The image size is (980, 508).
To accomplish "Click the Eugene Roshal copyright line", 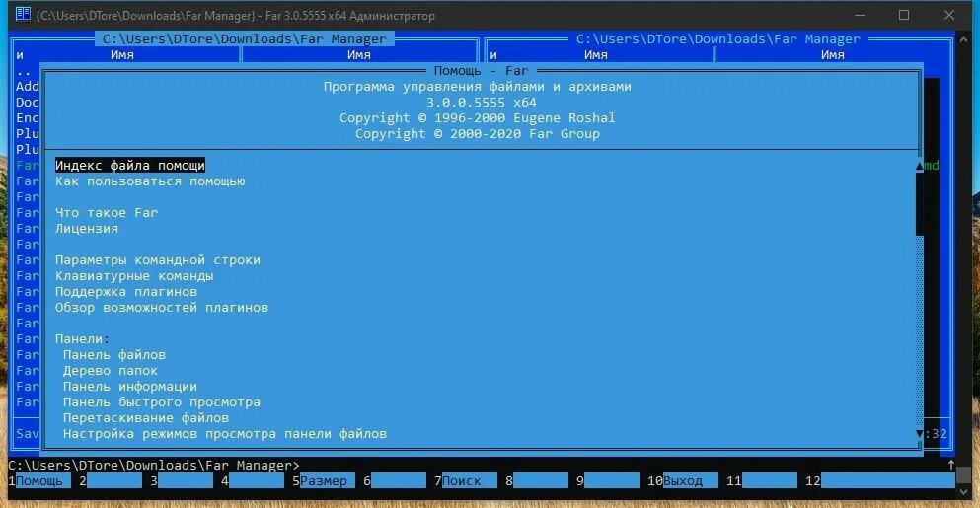I will click(477, 118).
